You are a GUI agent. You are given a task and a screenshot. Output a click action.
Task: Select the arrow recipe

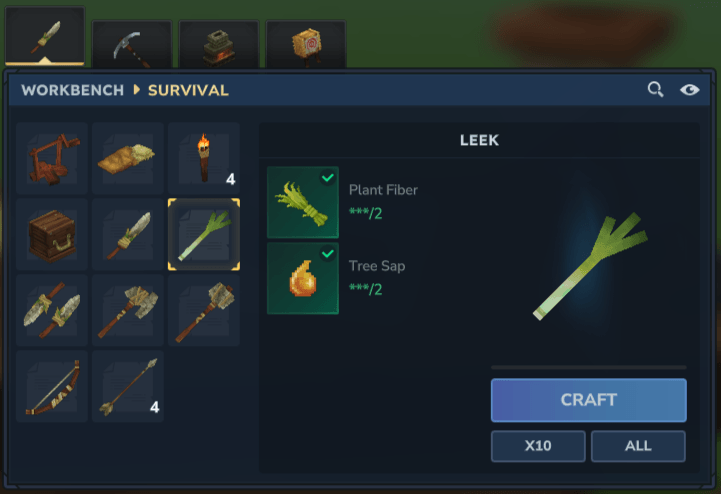128,386
